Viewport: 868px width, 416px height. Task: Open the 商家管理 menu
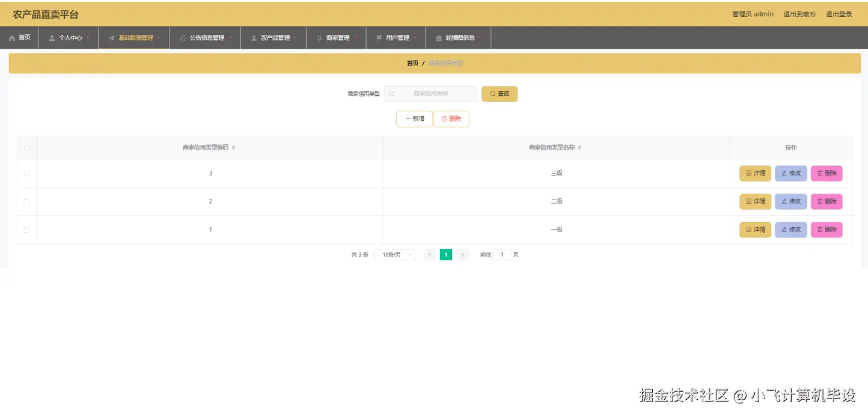(x=337, y=38)
